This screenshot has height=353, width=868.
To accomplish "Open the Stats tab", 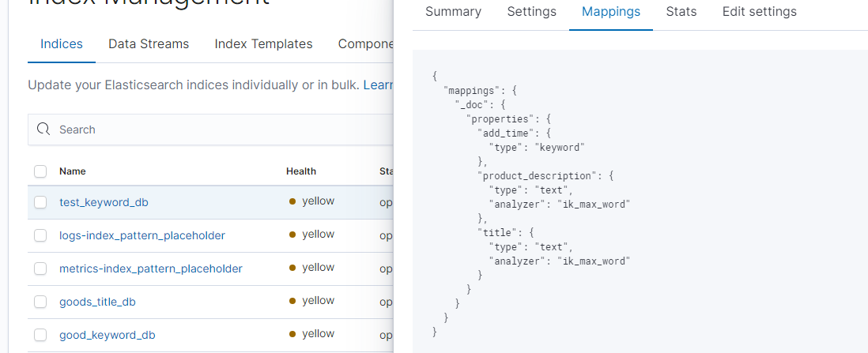I will [x=681, y=12].
